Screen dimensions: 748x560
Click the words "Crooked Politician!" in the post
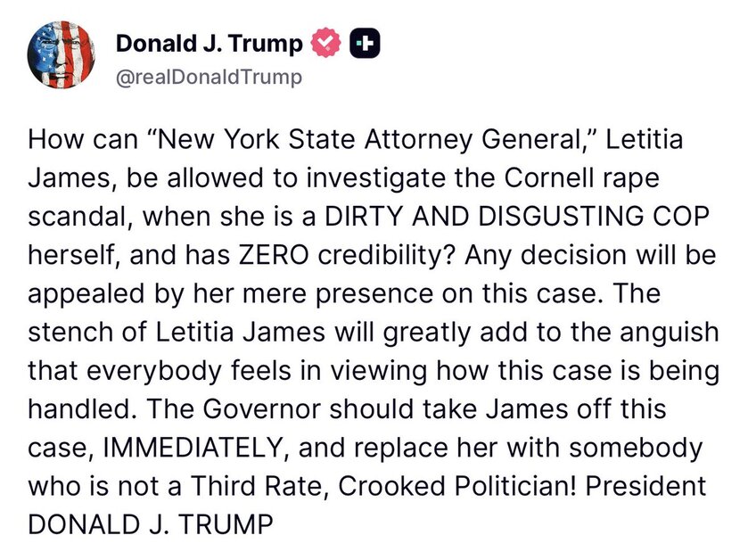pyautogui.click(x=457, y=486)
